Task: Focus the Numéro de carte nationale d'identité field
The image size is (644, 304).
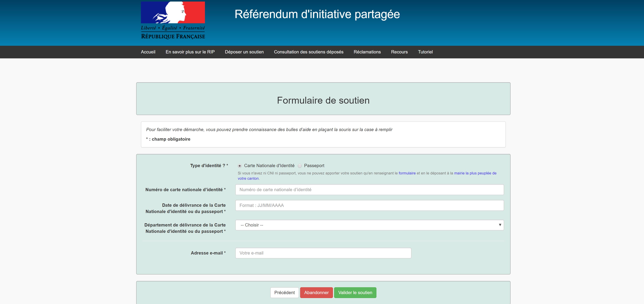Action: pos(369,190)
